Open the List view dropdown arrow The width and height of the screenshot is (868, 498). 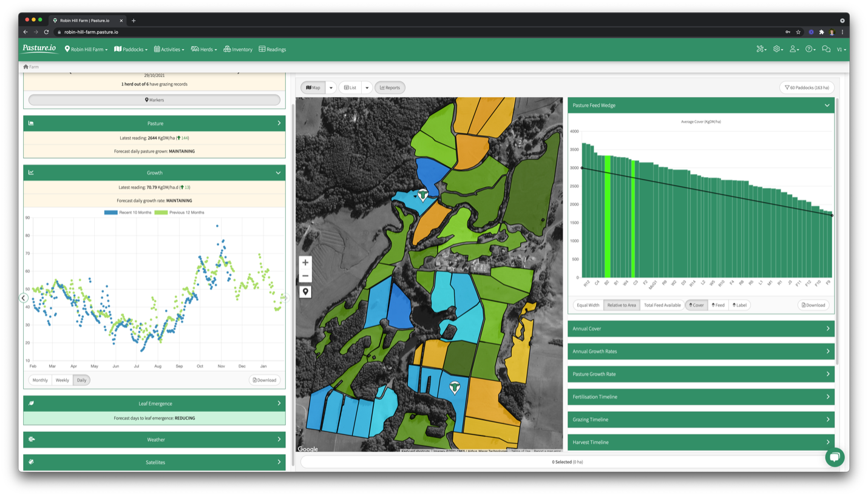[367, 88]
